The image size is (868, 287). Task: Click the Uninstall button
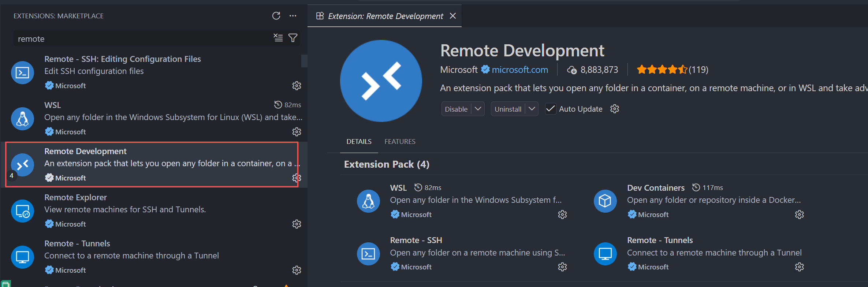508,109
